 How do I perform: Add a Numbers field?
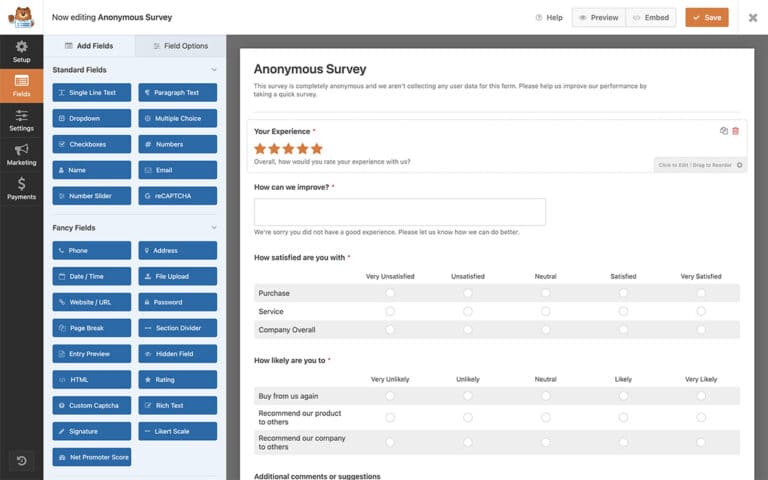(x=177, y=144)
